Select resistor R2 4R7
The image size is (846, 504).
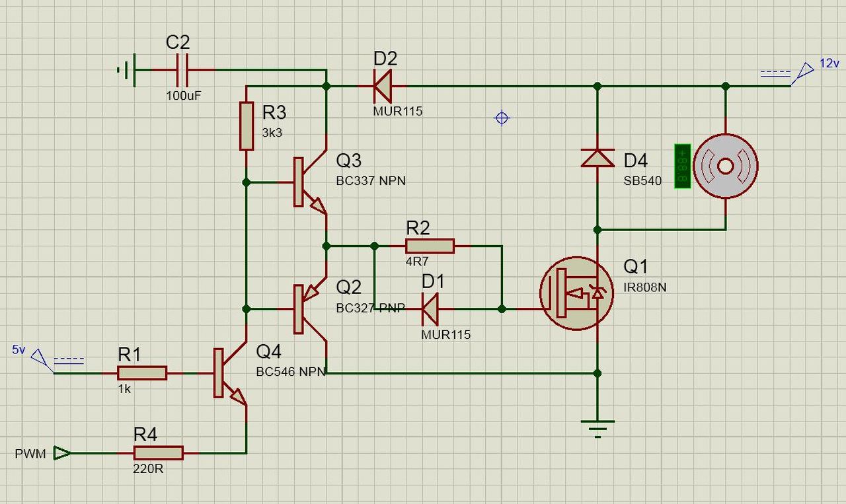pos(430,246)
